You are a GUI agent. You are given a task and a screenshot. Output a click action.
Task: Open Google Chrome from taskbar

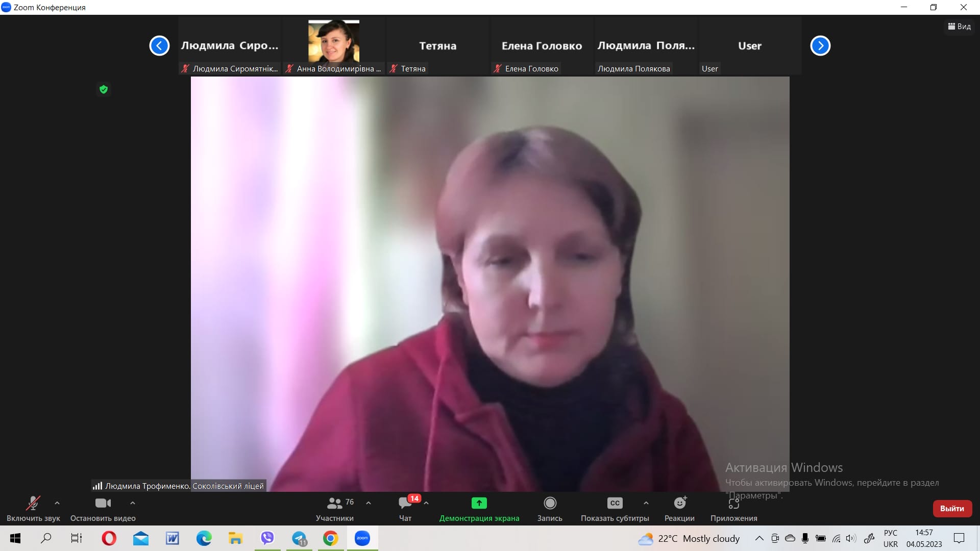pyautogui.click(x=331, y=538)
